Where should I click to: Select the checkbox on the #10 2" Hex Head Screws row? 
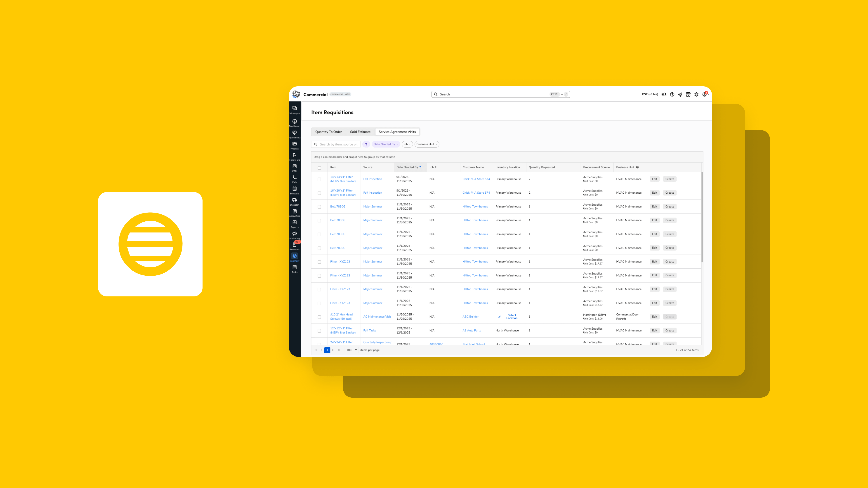(x=319, y=317)
